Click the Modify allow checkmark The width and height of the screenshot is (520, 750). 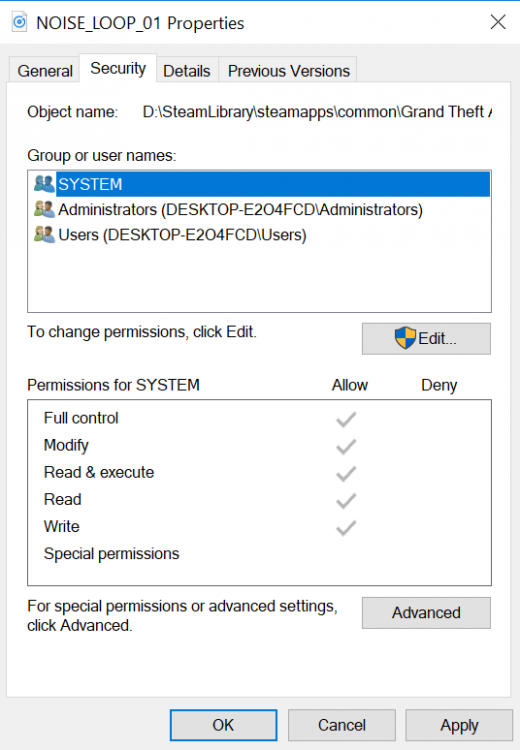pyautogui.click(x=346, y=447)
